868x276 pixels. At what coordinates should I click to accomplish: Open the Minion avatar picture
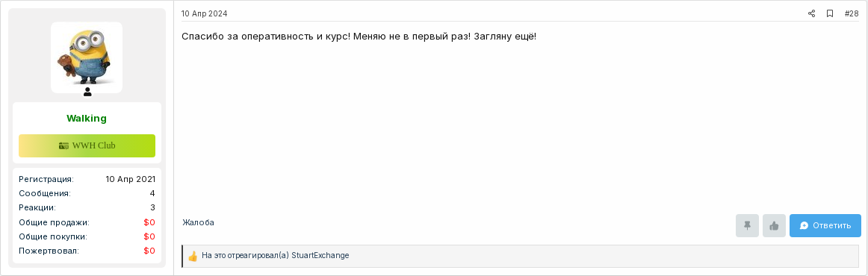pos(87,57)
